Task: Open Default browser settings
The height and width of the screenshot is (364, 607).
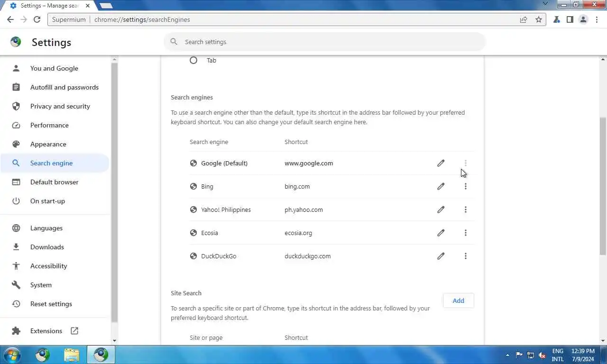Action: point(55,182)
